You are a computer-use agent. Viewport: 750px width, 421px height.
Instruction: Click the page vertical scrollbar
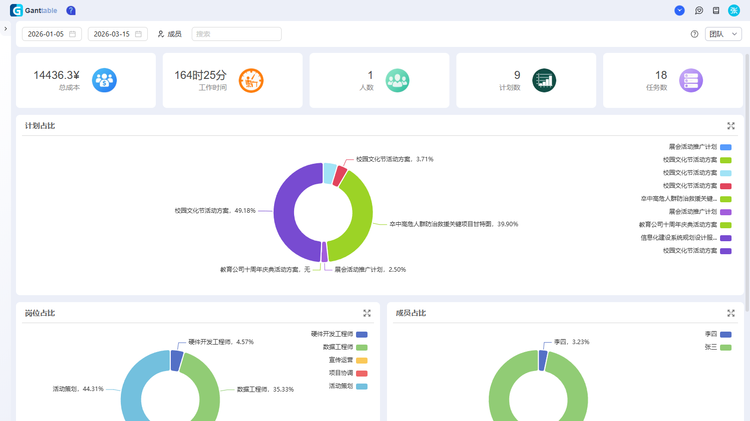[747, 182]
